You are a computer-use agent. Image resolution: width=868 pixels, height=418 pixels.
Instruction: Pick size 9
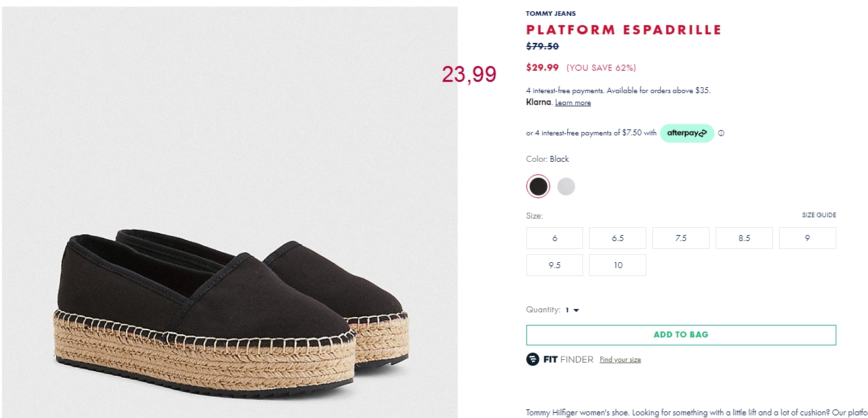[x=807, y=238]
